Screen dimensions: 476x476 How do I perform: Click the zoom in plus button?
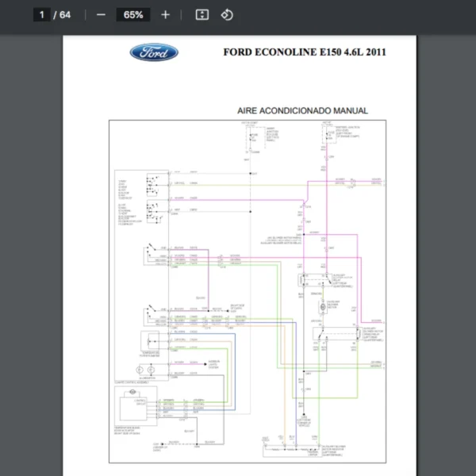[x=165, y=14]
